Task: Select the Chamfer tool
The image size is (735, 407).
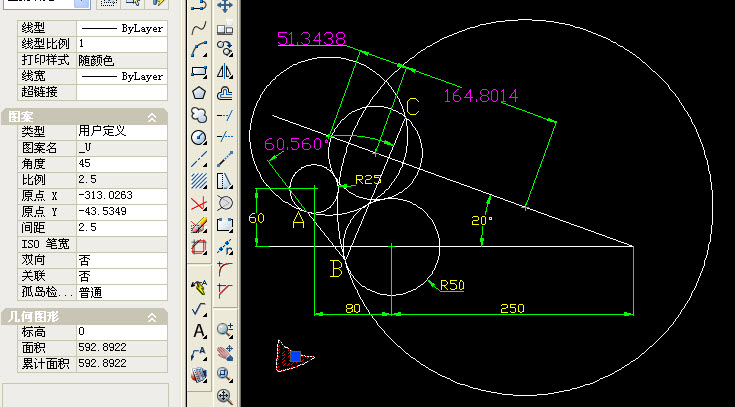Action: [225, 289]
